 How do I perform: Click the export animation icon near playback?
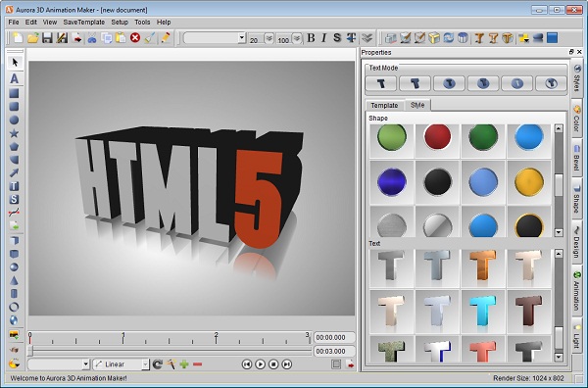[x=350, y=364]
